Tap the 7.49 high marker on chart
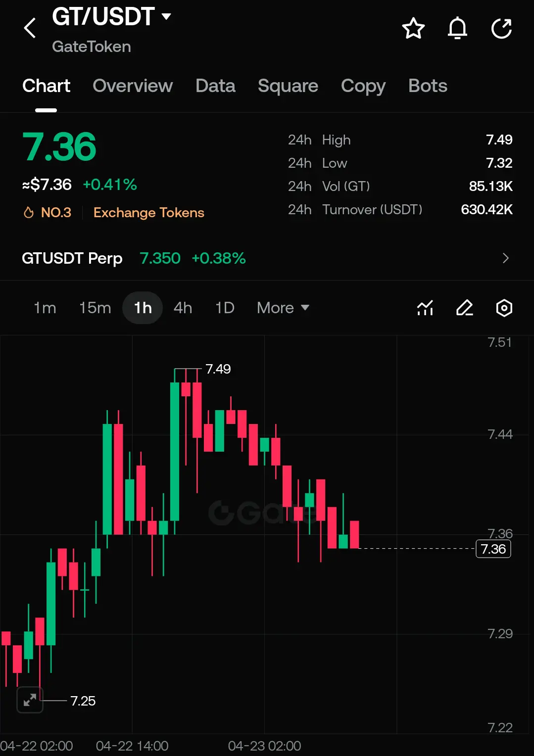 pyautogui.click(x=218, y=369)
